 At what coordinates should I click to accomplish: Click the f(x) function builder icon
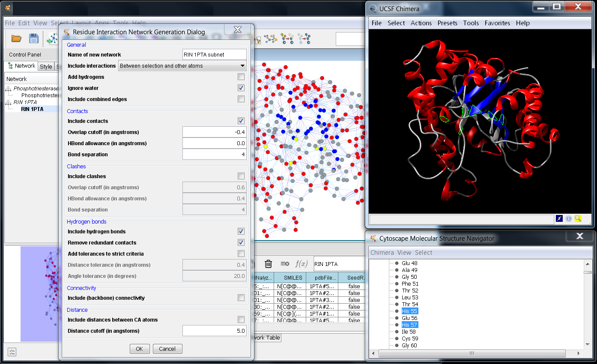tap(301, 264)
